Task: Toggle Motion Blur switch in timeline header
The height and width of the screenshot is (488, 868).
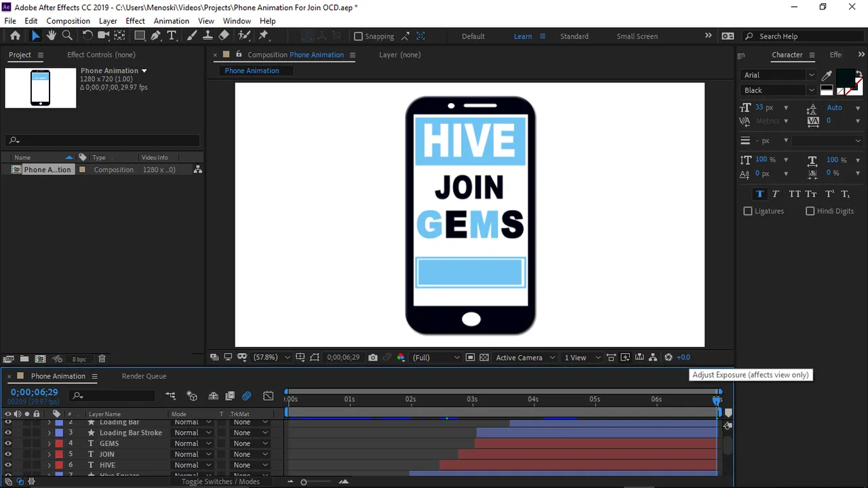Action: click(x=246, y=396)
